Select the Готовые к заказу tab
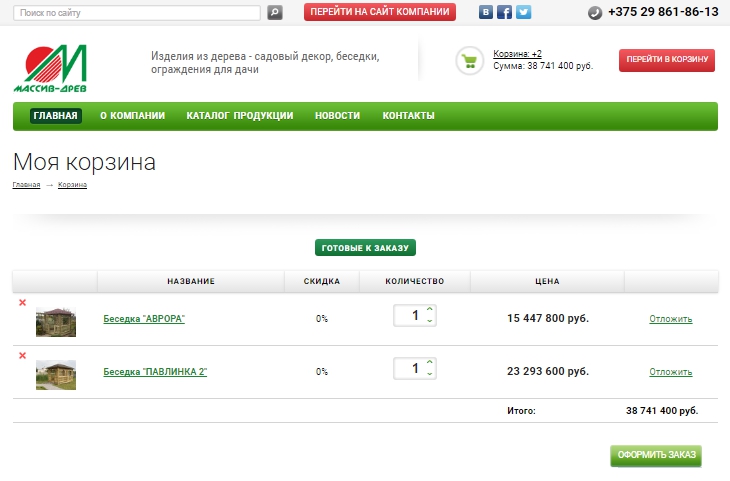The width and height of the screenshot is (730, 481). [x=365, y=248]
